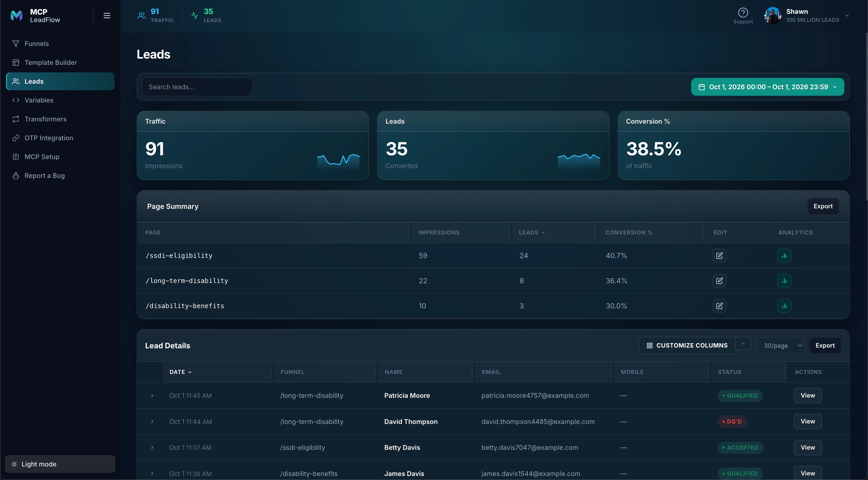
Task: View analytics for /ssdi-eligibility
Action: tap(784, 256)
